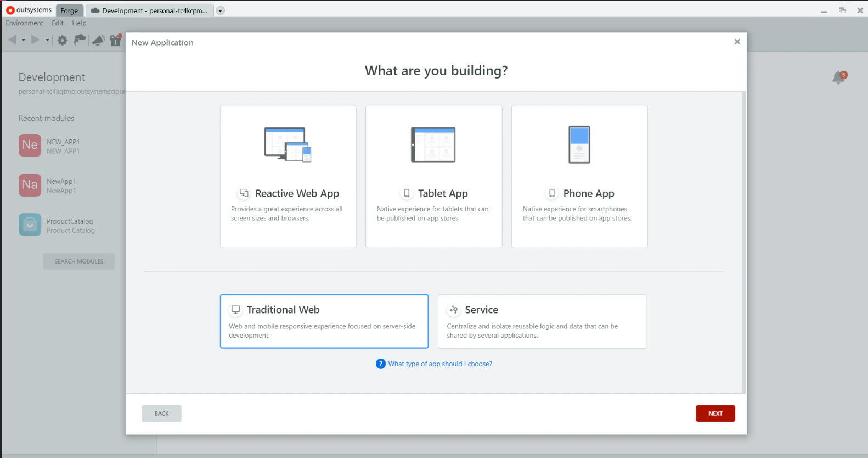Click the cloud switch environment icon
Image resolution: width=868 pixels, height=458 pixels.
(80, 40)
